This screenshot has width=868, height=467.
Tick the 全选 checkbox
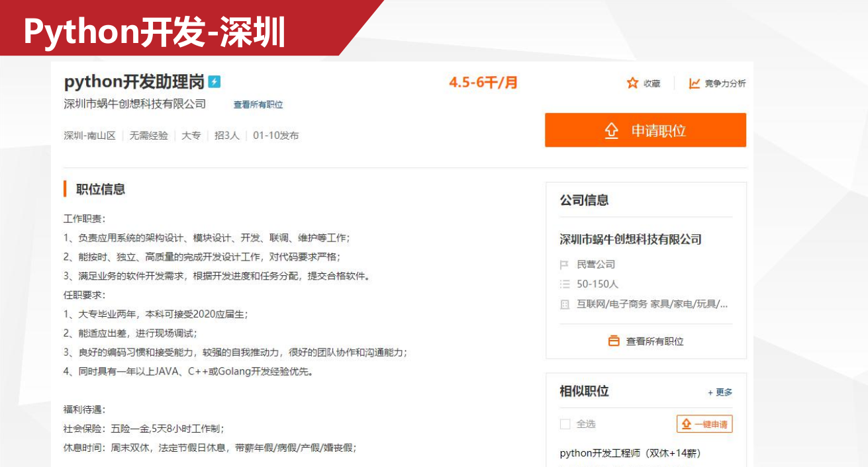coord(565,424)
